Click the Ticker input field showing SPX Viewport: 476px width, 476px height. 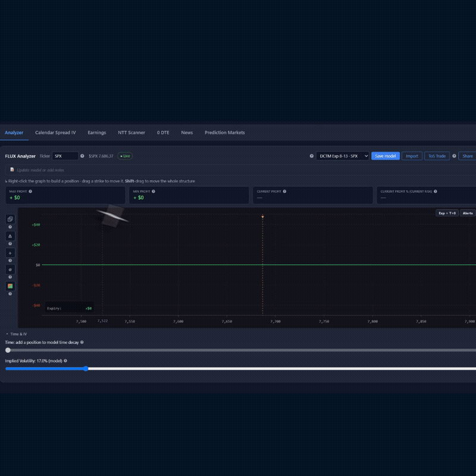[65, 156]
